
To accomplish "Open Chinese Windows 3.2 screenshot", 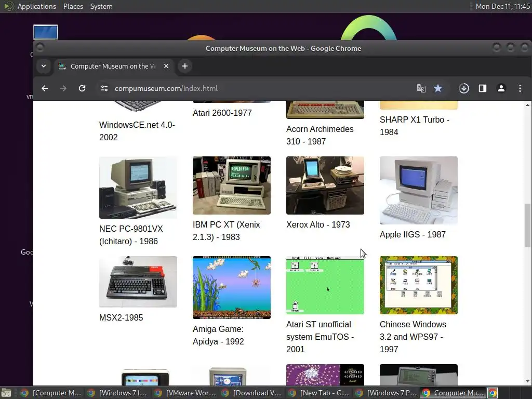I will click(419, 285).
